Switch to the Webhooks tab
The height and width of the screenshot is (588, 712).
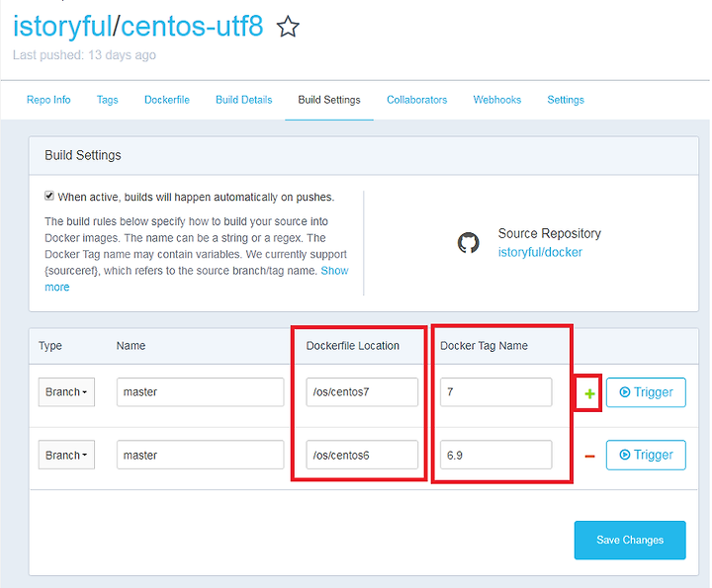[x=497, y=100]
